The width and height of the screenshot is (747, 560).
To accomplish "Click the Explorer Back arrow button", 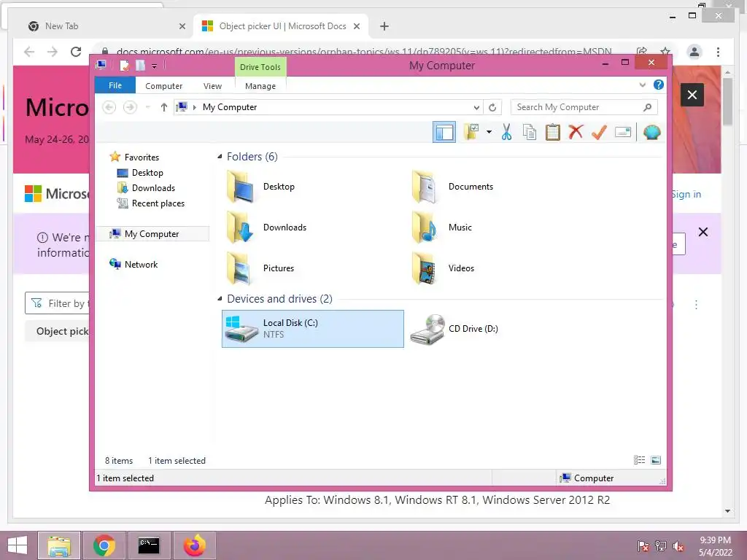I will [x=109, y=107].
